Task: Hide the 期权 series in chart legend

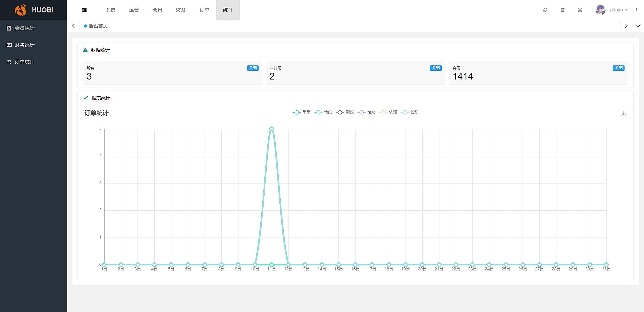Action: (x=345, y=112)
